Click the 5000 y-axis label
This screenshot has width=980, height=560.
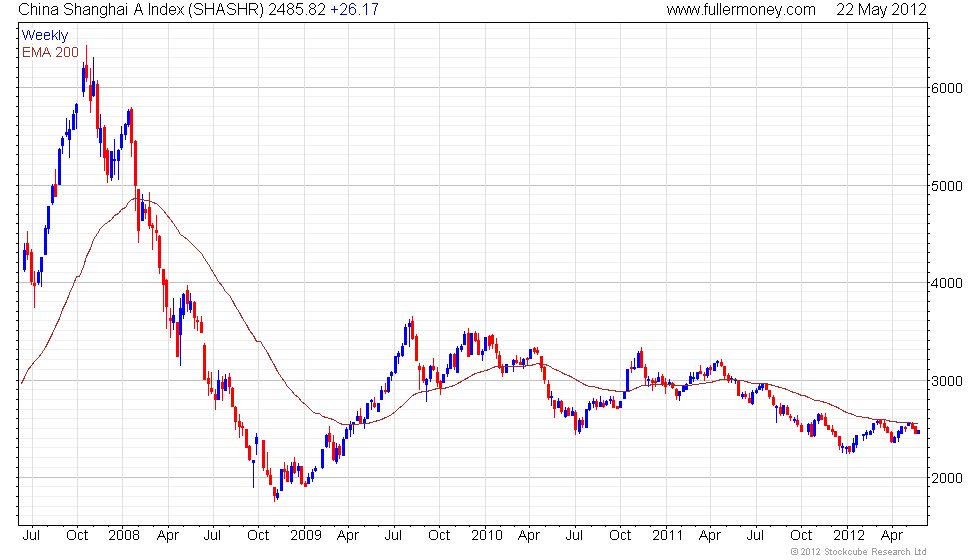click(x=946, y=186)
